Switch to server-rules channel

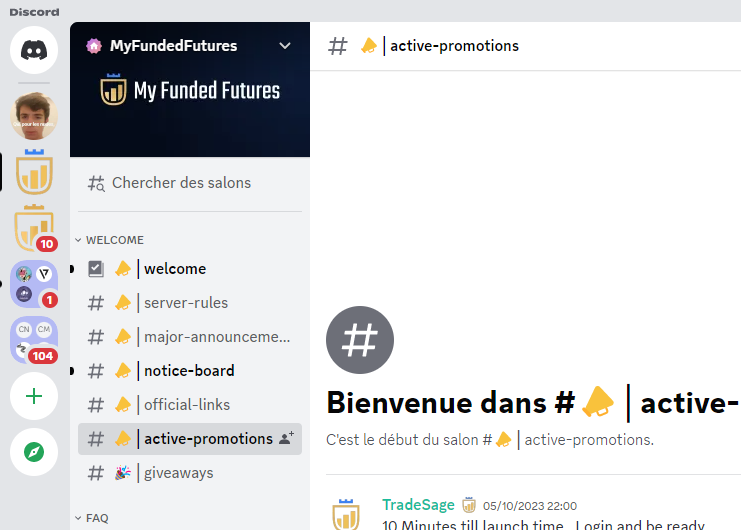190,303
